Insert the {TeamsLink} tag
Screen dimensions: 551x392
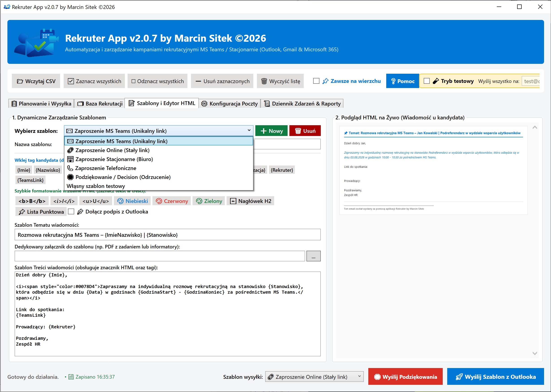pyautogui.click(x=30, y=180)
